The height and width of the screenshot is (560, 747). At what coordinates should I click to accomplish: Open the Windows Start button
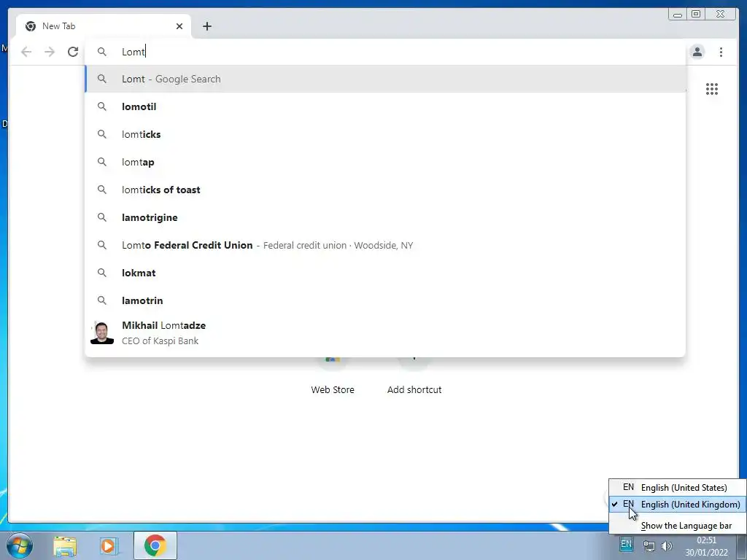20,545
